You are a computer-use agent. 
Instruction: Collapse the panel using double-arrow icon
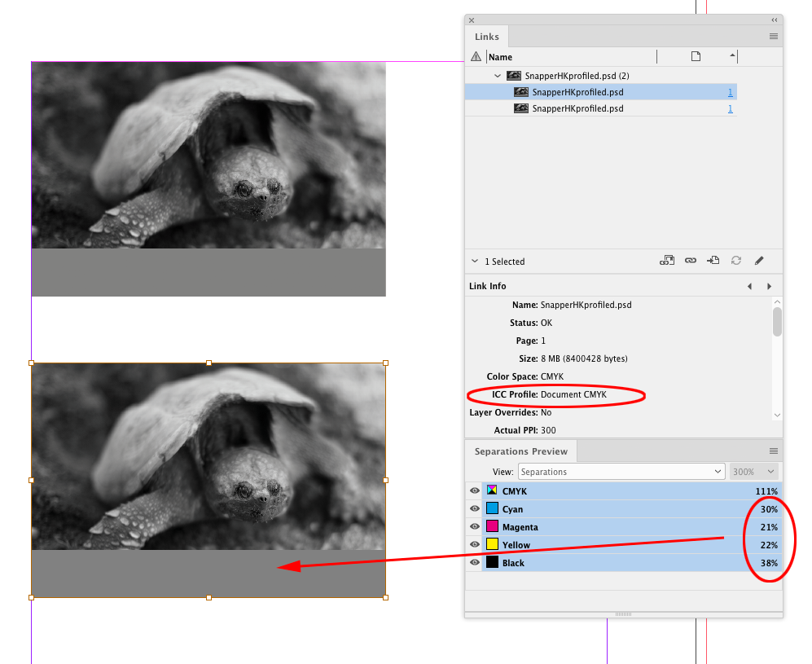point(775,20)
